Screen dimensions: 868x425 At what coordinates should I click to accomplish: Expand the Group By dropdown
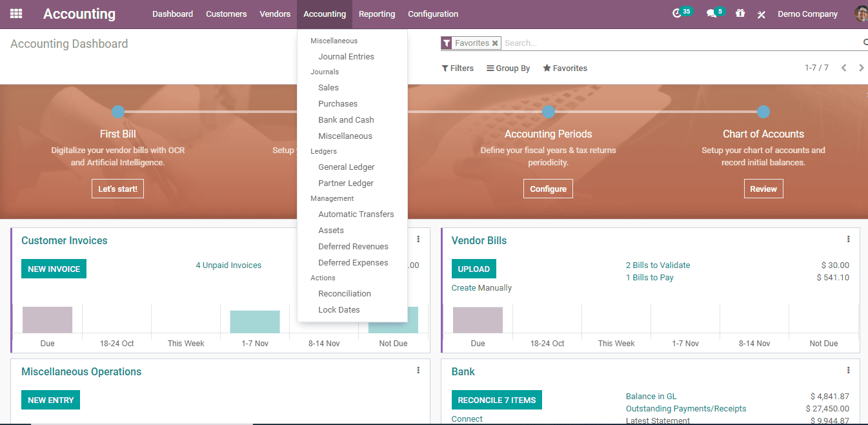click(508, 68)
